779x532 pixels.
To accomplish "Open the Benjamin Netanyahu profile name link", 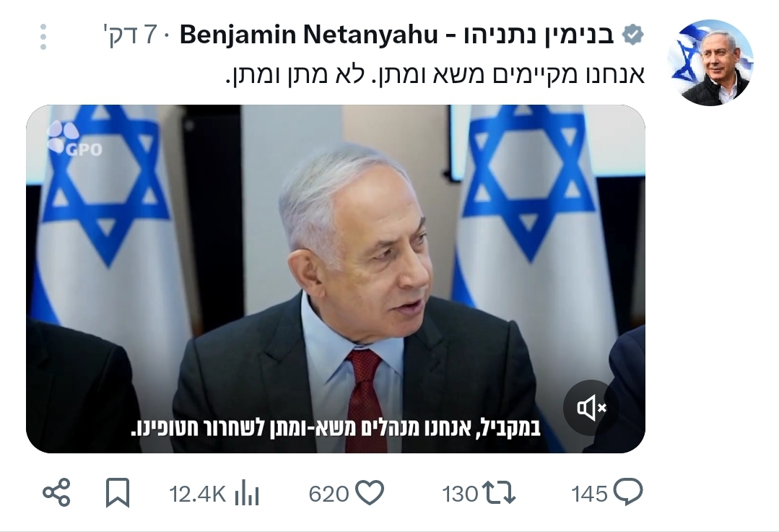I will (397, 35).
